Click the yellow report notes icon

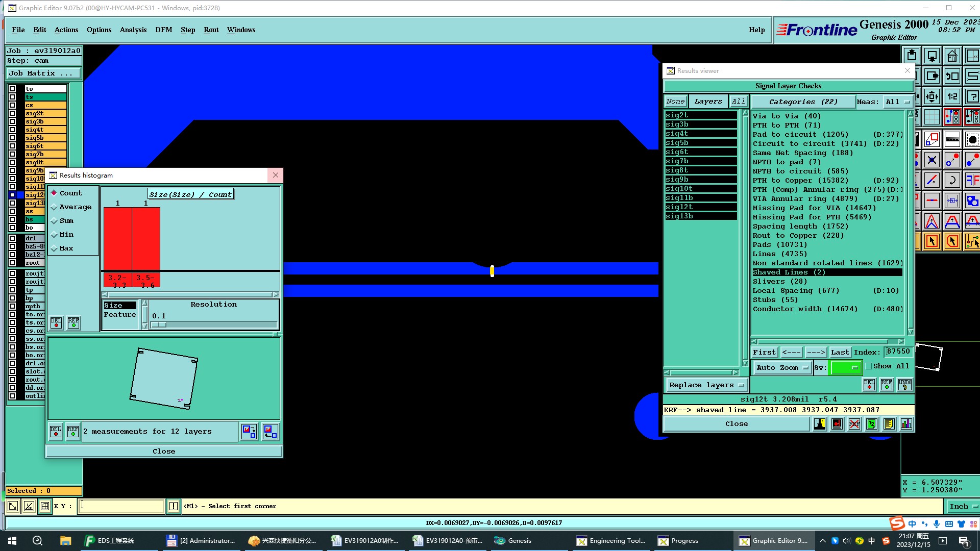coord(889,424)
